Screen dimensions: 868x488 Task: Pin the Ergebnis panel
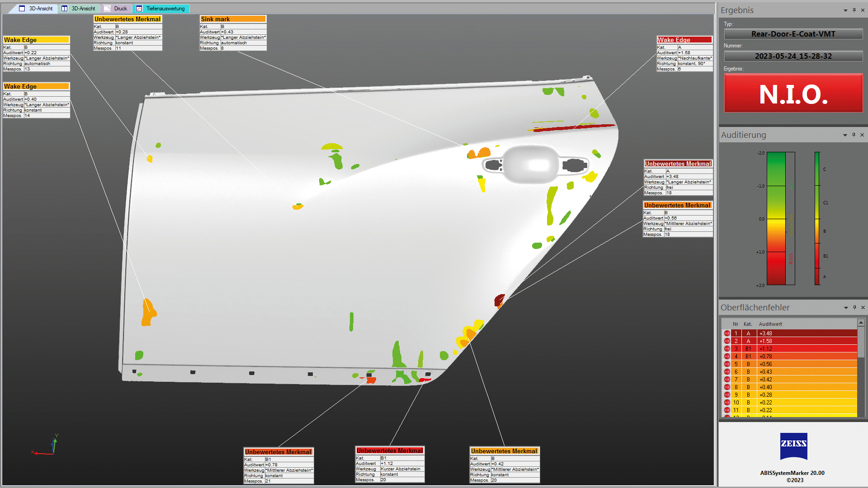point(854,10)
